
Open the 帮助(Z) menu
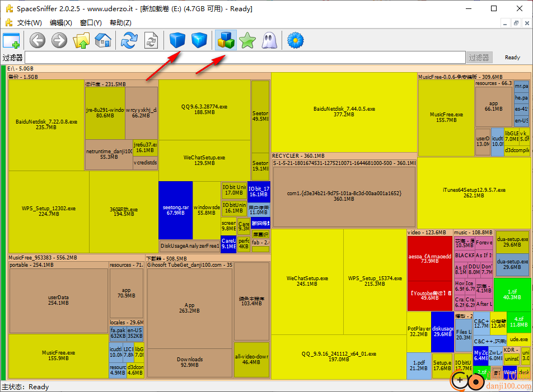pos(121,23)
